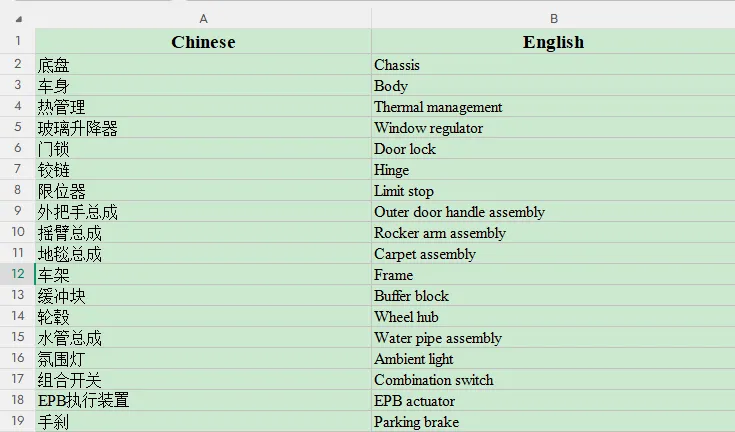Click the Window regulator cell

553,127
